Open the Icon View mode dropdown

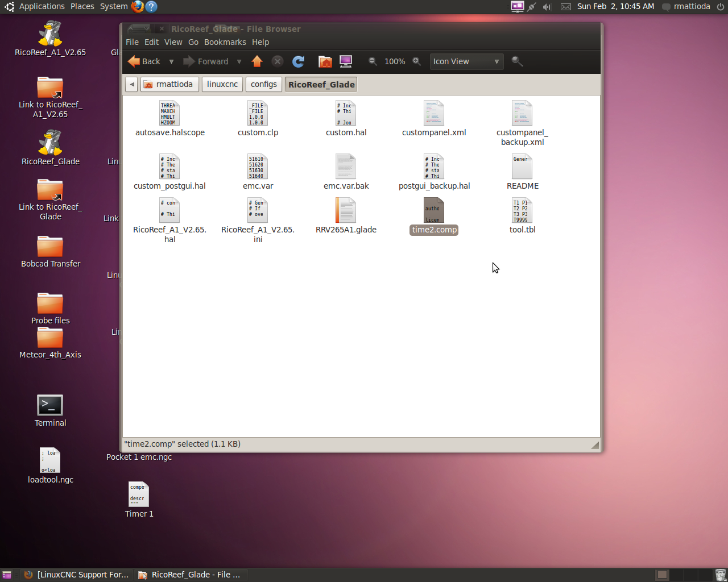tap(466, 61)
